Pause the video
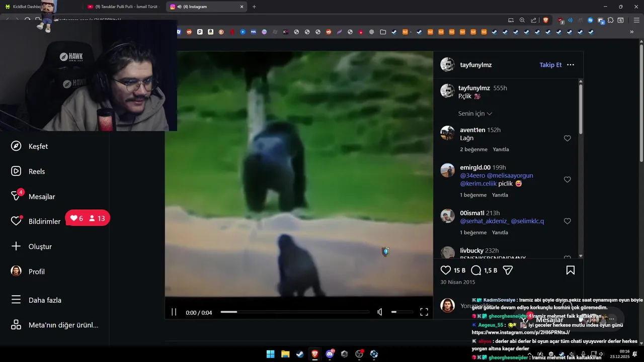The image size is (644, 362). coord(174,312)
